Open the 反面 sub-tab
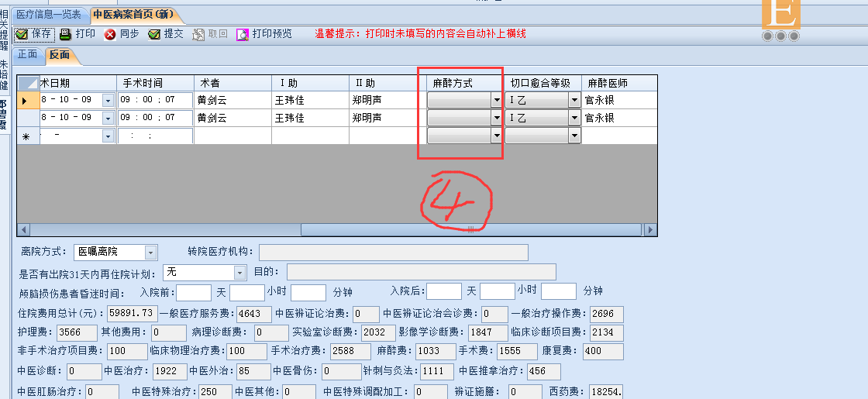The height and width of the screenshot is (399, 868). tap(60, 54)
